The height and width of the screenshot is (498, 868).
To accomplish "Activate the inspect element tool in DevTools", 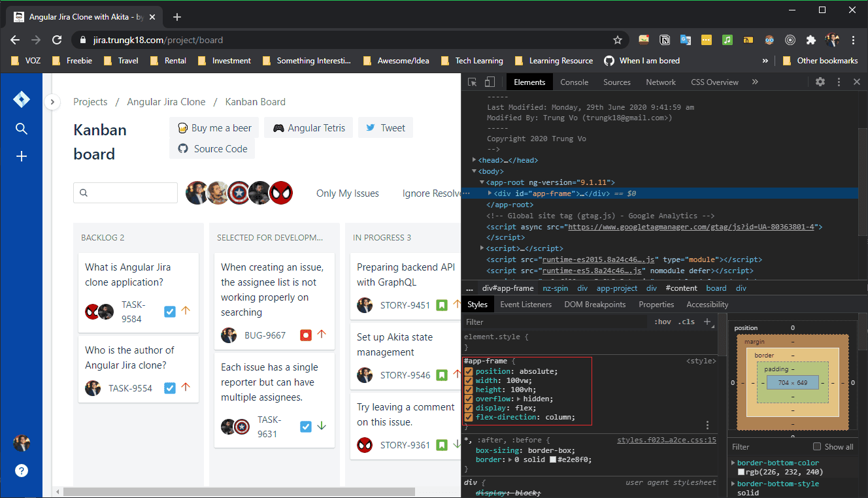I will click(472, 82).
